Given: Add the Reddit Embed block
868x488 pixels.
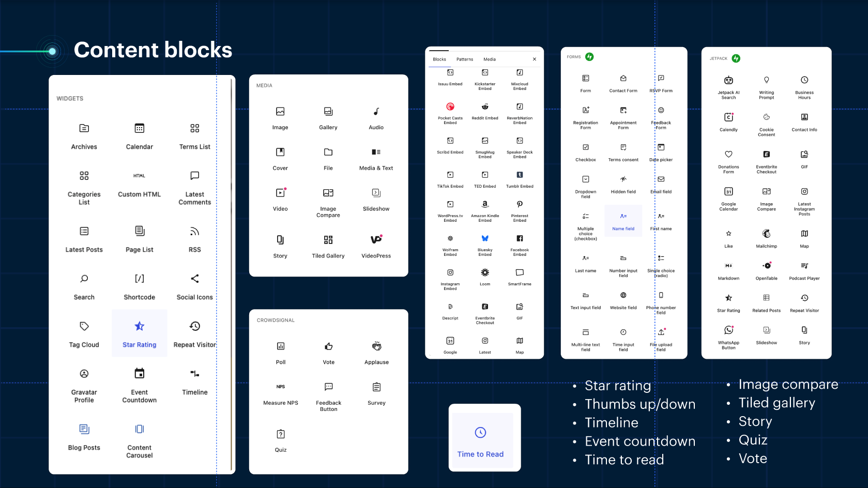Looking at the screenshot, I should click(x=485, y=111).
